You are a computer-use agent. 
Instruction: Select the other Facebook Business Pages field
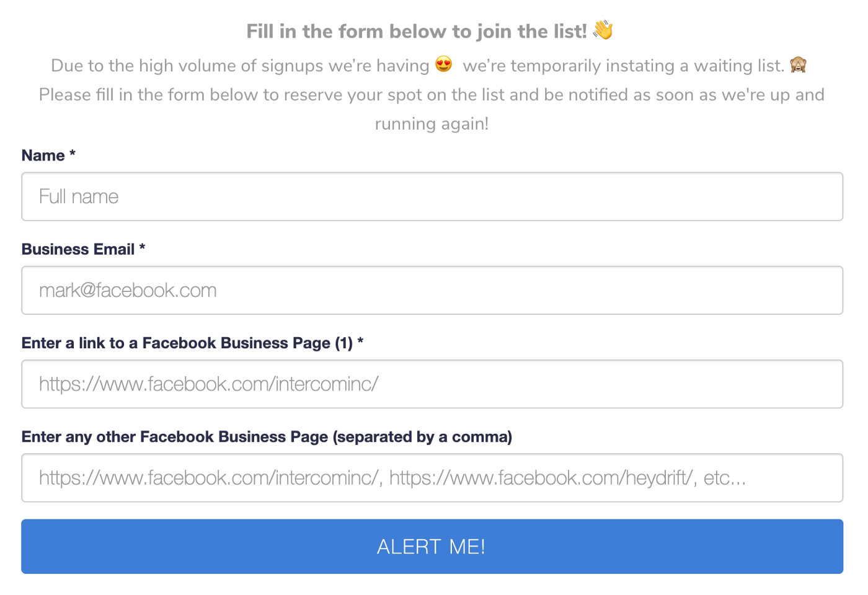(432, 478)
